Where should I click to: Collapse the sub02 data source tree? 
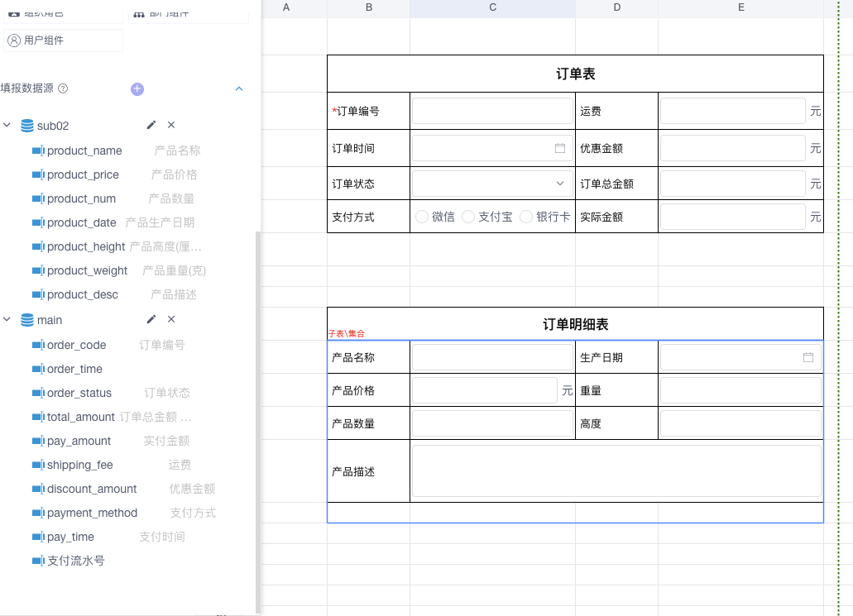pyautogui.click(x=7, y=126)
